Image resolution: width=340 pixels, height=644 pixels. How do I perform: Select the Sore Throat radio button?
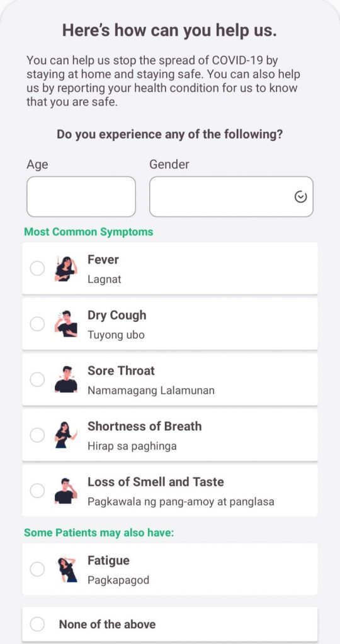tap(37, 379)
